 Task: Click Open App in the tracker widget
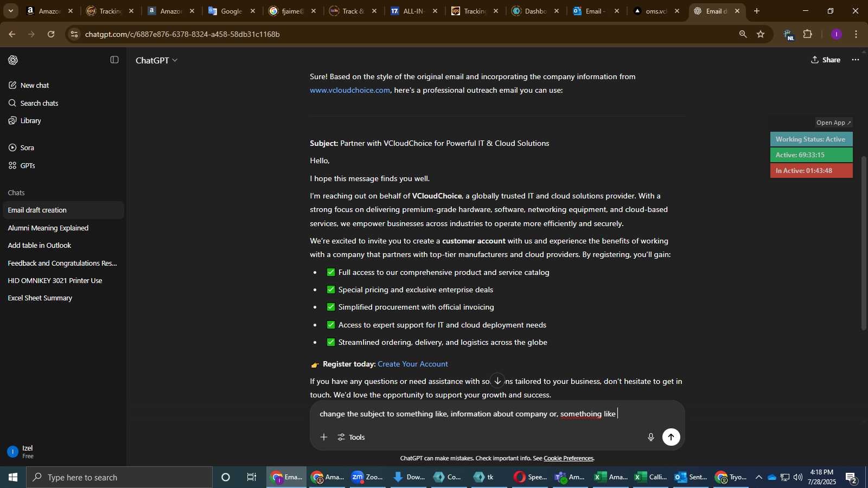point(834,123)
